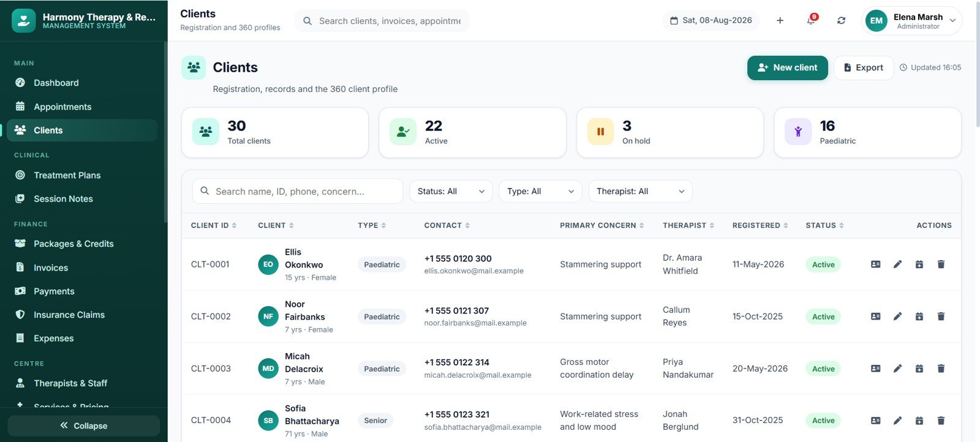Click the plus quick-add icon
Image resolution: width=980 pixels, height=442 pixels.
click(x=780, y=20)
